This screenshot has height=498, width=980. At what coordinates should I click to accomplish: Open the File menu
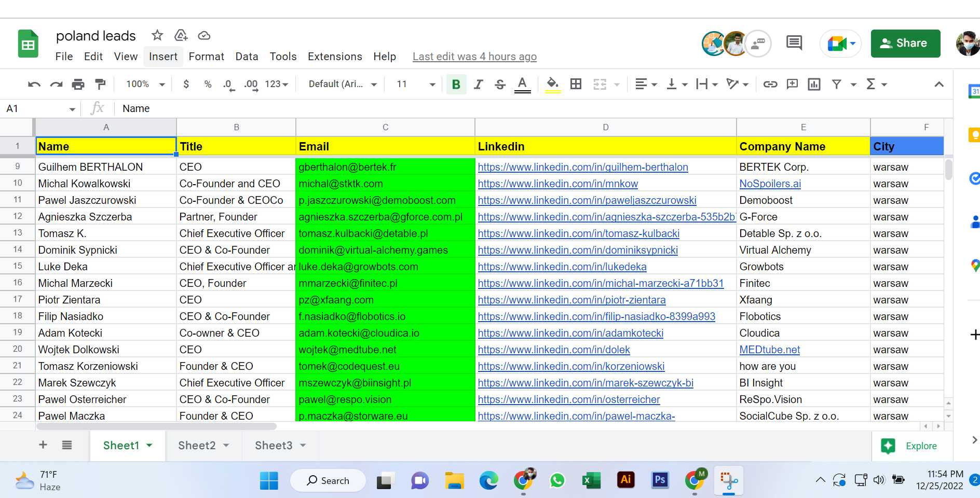pos(64,57)
